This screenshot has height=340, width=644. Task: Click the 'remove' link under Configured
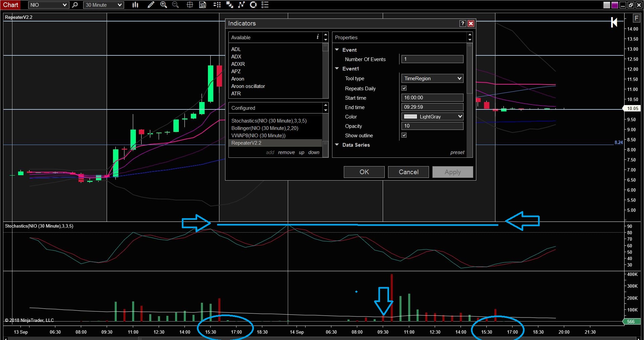tap(286, 152)
